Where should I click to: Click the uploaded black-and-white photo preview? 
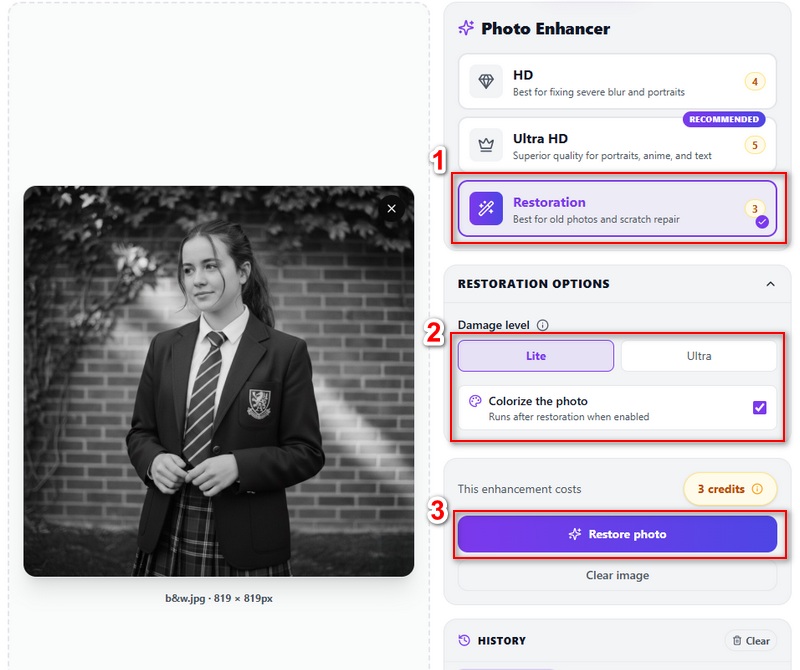219,381
